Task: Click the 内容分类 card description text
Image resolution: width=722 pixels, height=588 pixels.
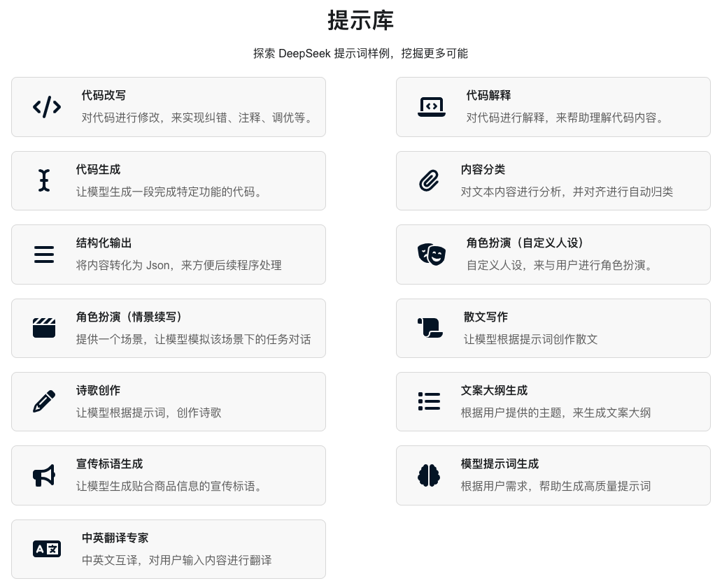Action: click(567, 192)
